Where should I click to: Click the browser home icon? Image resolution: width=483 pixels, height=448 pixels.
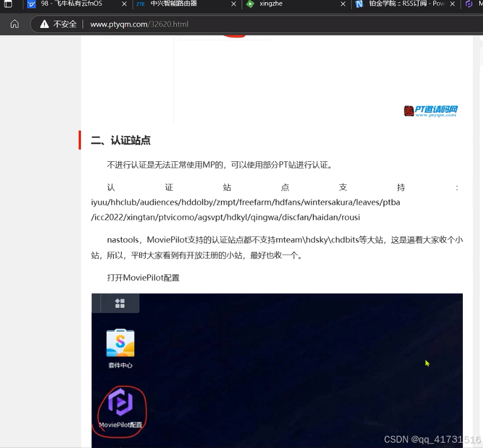(x=14, y=24)
